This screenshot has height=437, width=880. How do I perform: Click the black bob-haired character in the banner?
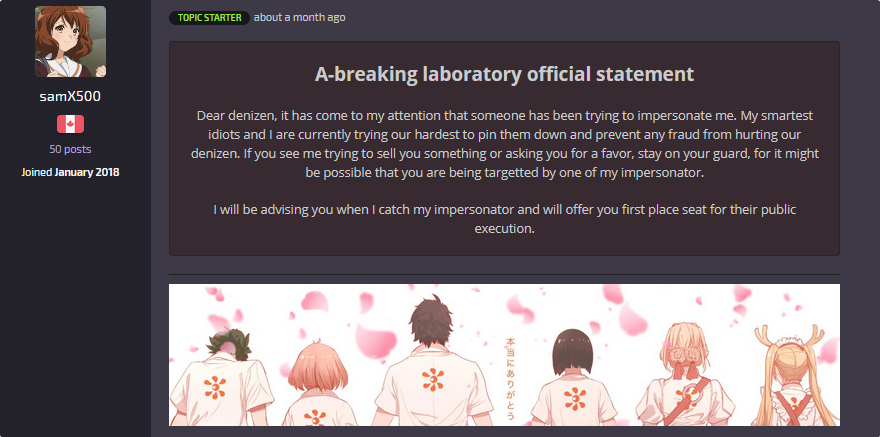tap(572, 379)
